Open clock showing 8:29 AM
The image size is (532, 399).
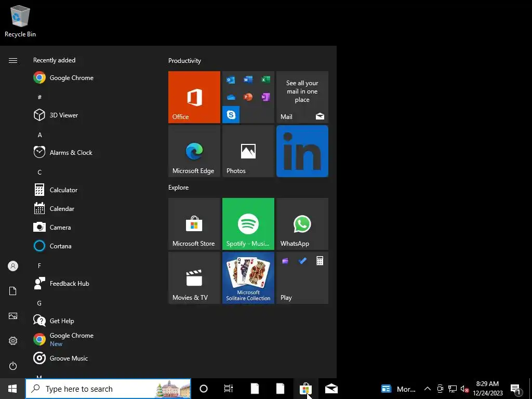487,389
